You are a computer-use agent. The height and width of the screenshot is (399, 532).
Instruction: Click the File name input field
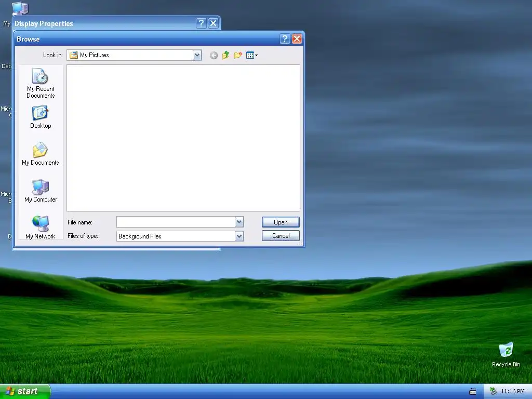click(176, 222)
